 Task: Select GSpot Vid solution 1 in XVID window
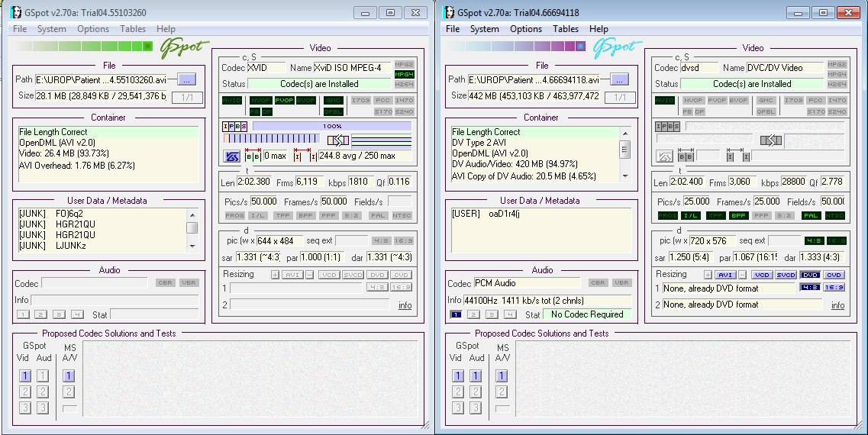(25, 375)
